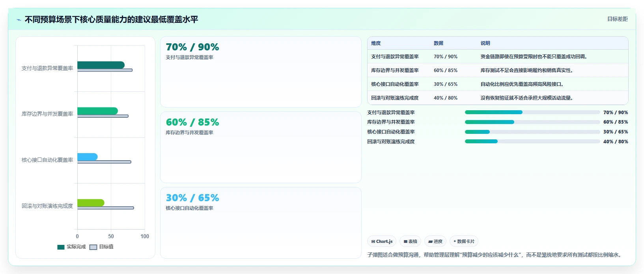The image size is (644, 274).
Task: Select the 回滚与对账演练完成度 table row name
Action: click(x=395, y=98)
